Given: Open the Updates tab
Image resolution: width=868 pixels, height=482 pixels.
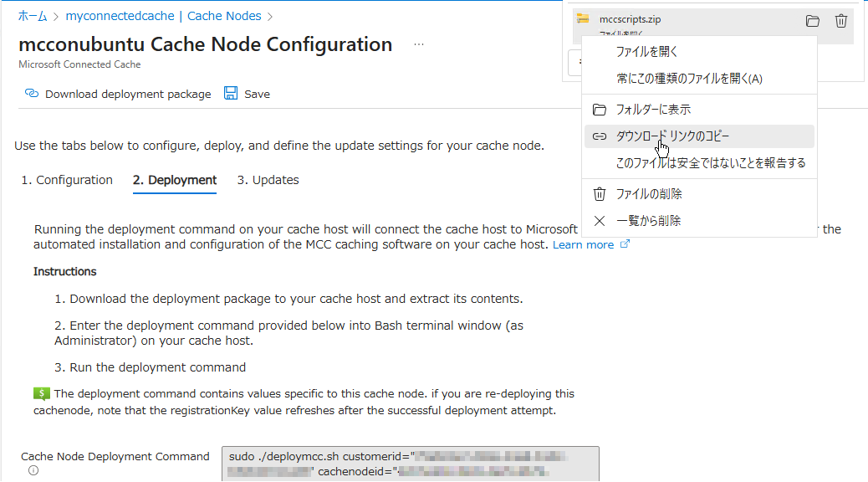Looking at the screenshot, I should point(268,180).
